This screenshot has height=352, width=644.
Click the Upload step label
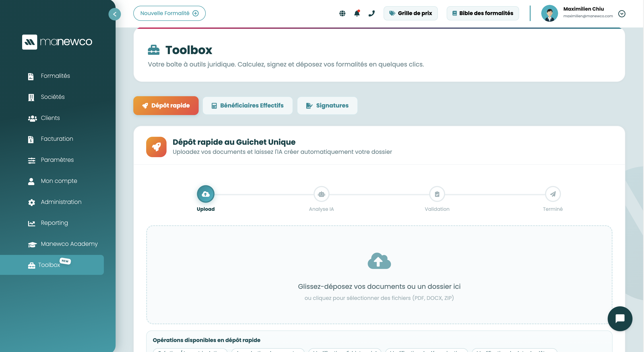point(206,209)
